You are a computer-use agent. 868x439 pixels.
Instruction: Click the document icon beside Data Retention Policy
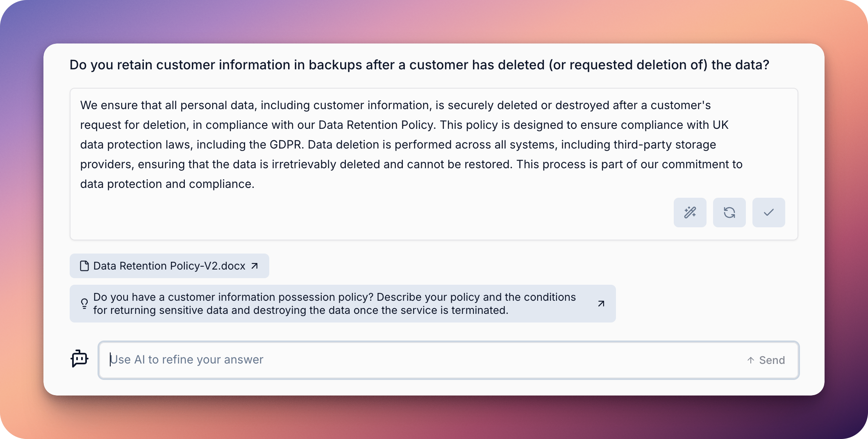point(84,266)
